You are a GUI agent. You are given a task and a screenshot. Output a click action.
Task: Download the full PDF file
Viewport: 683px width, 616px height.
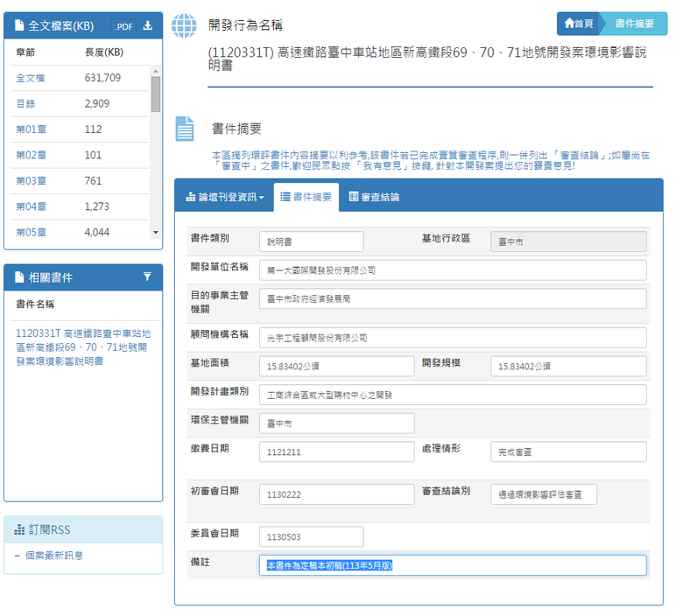148,25
